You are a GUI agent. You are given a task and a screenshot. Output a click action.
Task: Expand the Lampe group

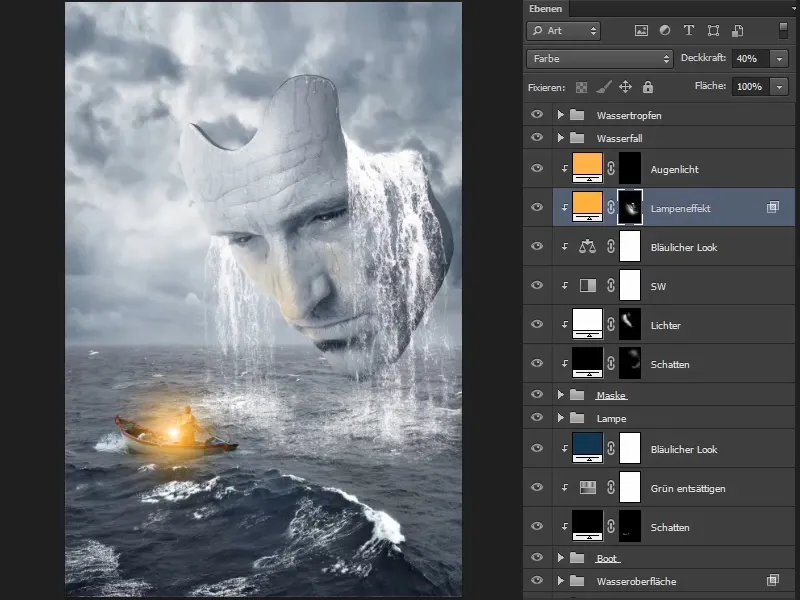[560, 418]
